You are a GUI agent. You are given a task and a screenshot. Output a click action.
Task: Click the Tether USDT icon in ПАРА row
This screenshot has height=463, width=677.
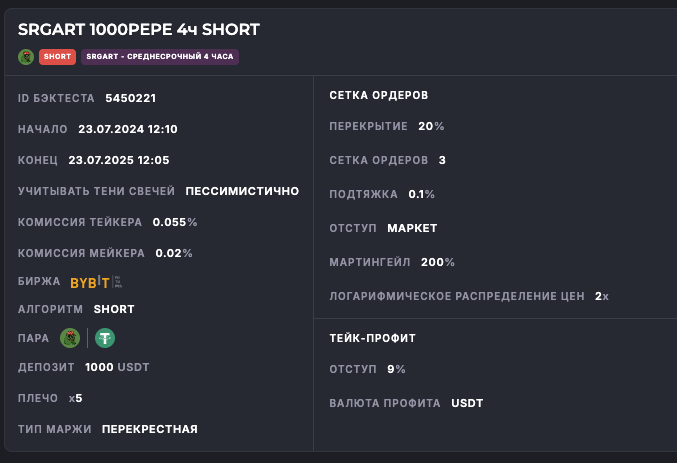coord(104,338)
